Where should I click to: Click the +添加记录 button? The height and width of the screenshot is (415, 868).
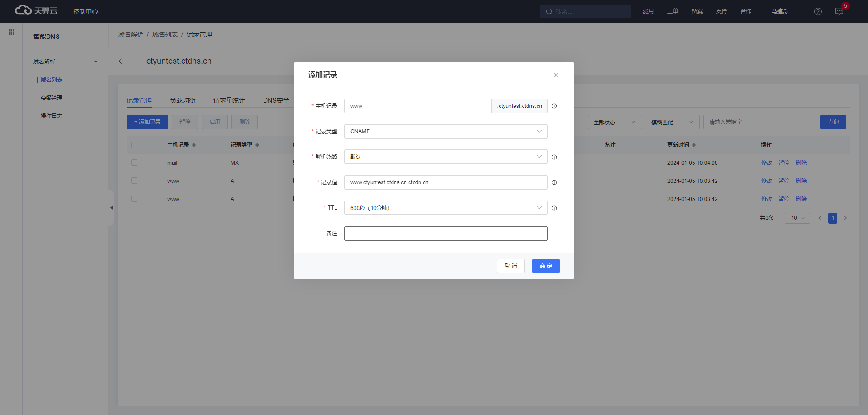point(147,122)
